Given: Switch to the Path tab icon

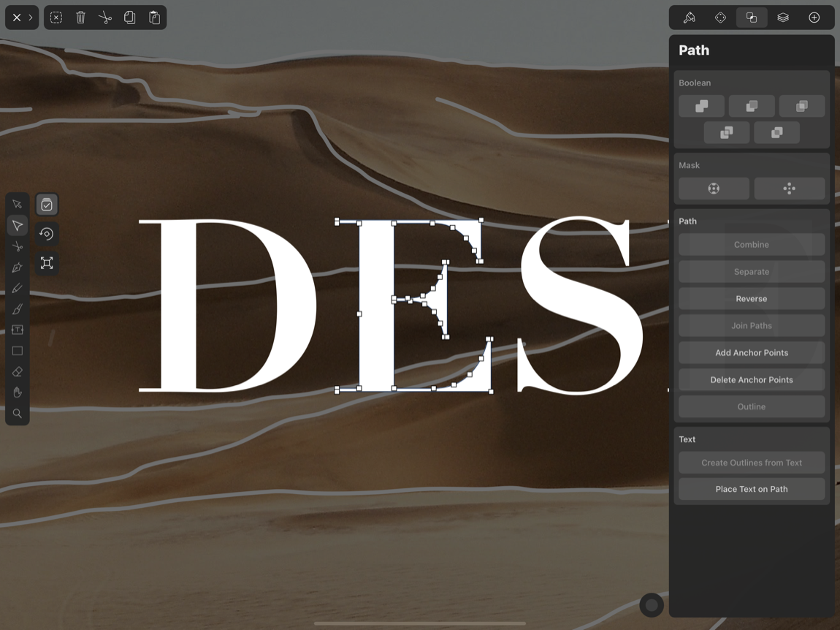Looking at the screenshot, I should pos(752,18).
